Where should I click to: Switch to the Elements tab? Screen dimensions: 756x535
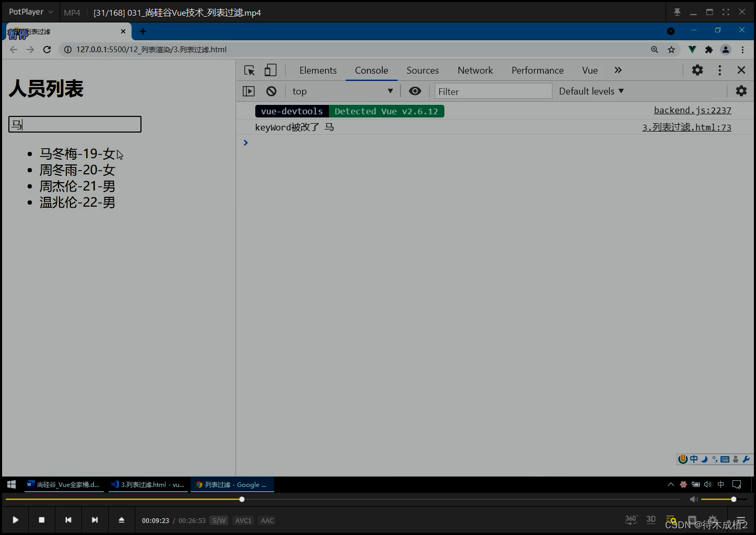pos(318,70)
